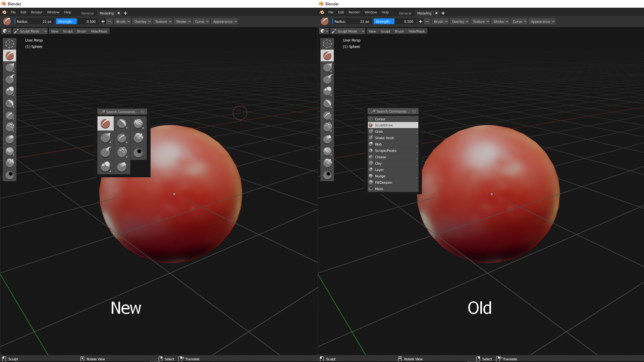
Task: Expand the Appearance dropdown
Action: (225, 21)
